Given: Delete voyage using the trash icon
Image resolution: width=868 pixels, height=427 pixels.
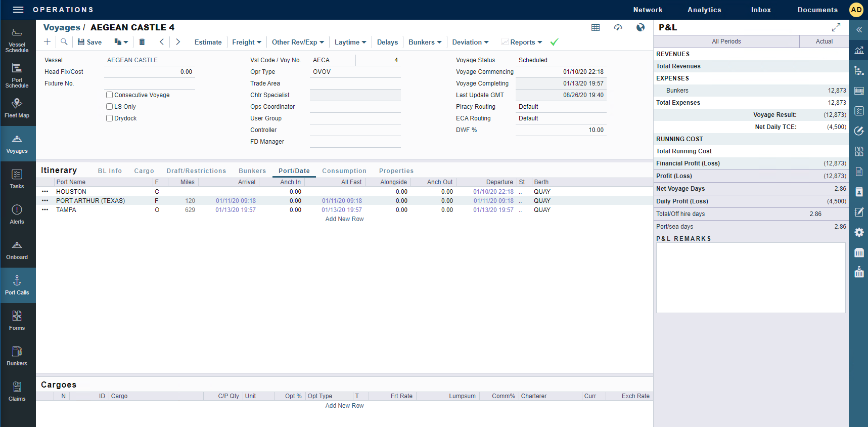Looking at the screenshot, I should coord(142,42).
